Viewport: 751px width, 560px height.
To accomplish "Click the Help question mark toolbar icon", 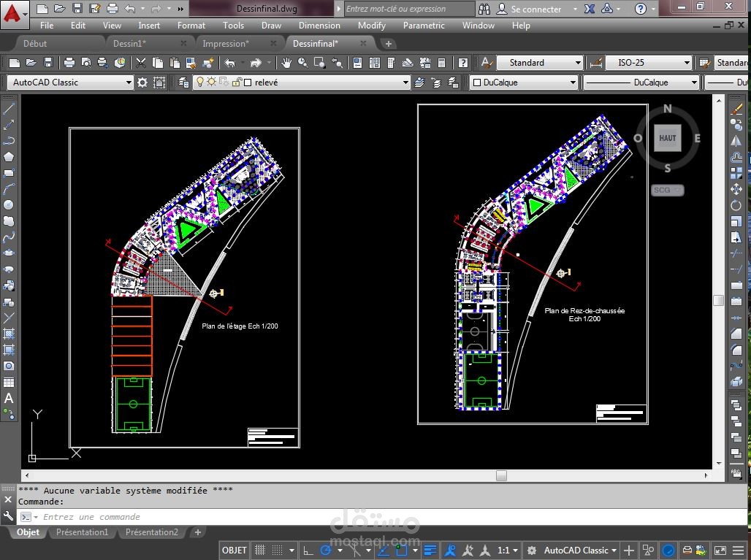I will (x=462, y=63).
